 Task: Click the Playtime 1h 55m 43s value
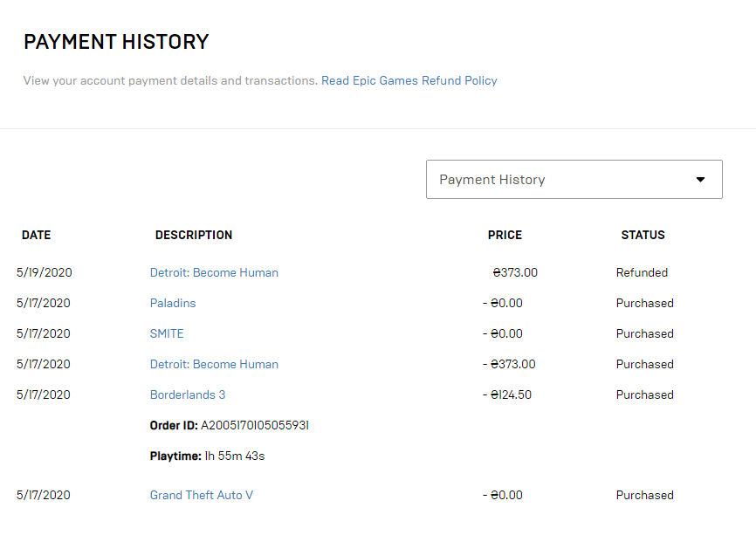pos(235,456)
